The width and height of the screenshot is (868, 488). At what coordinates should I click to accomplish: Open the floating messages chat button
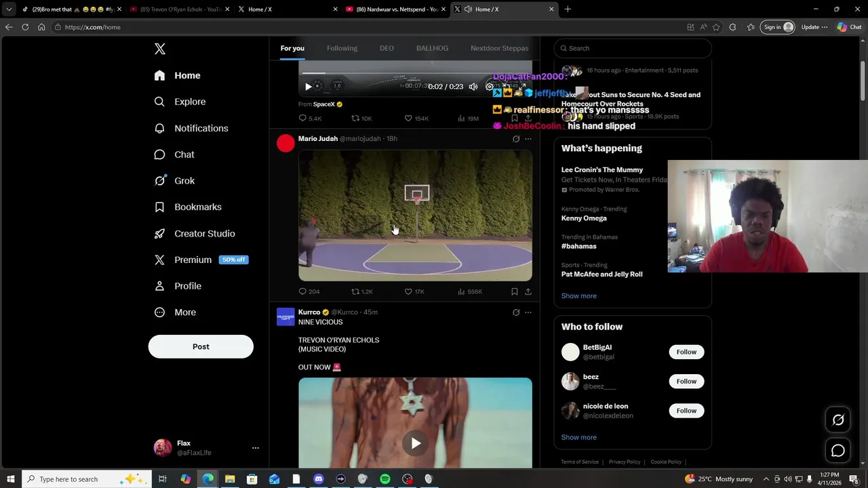pyautogui.click(x=838, y=451)
